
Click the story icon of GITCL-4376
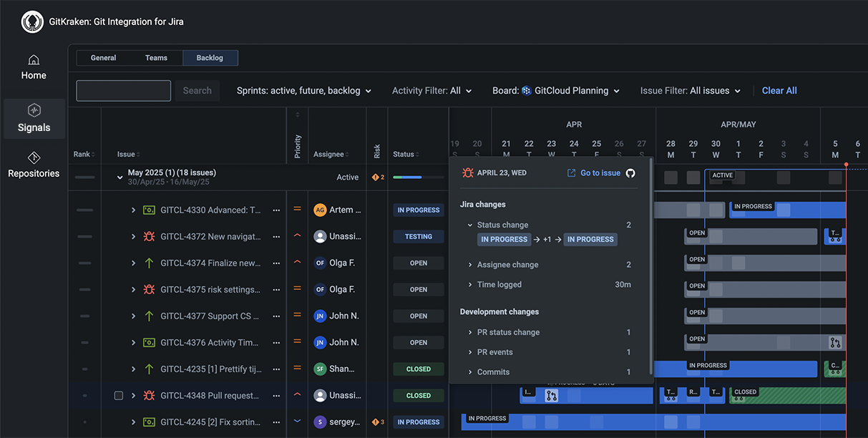[x=149, y=342]
